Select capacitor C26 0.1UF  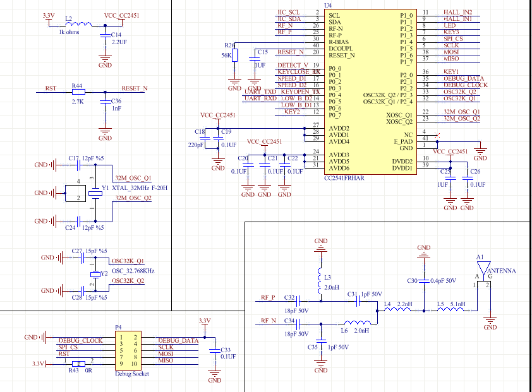click(x=467, y=178)
